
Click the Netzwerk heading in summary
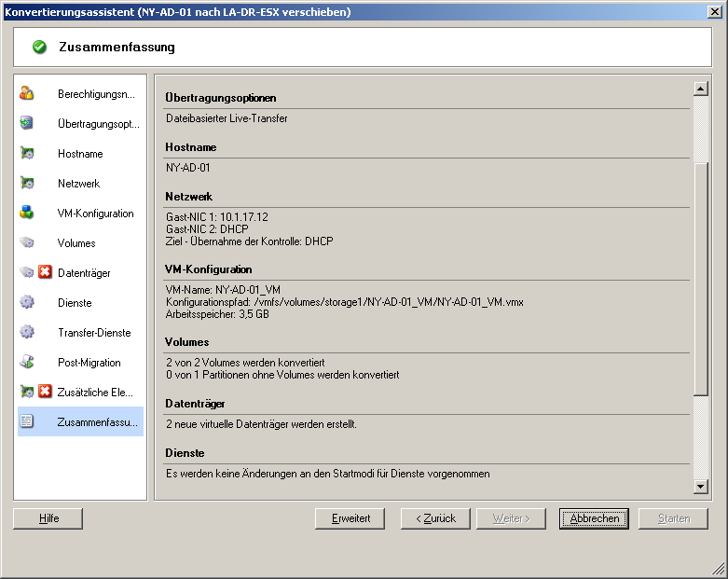188,197
